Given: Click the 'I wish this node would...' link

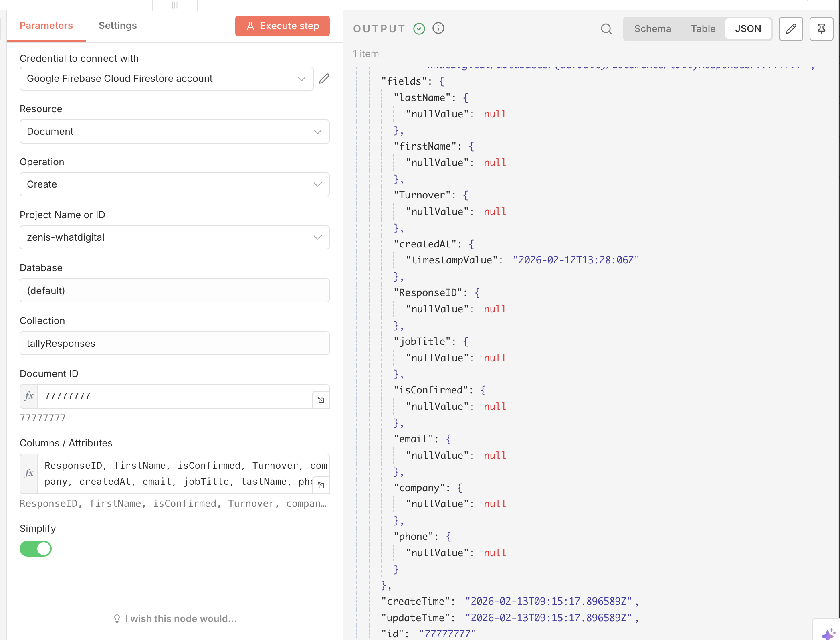Looking at the screenshot, I should 180,619.
